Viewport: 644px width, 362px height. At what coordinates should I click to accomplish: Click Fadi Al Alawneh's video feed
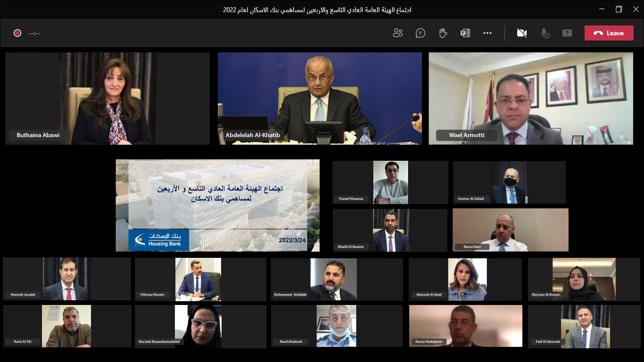[585, 326]
